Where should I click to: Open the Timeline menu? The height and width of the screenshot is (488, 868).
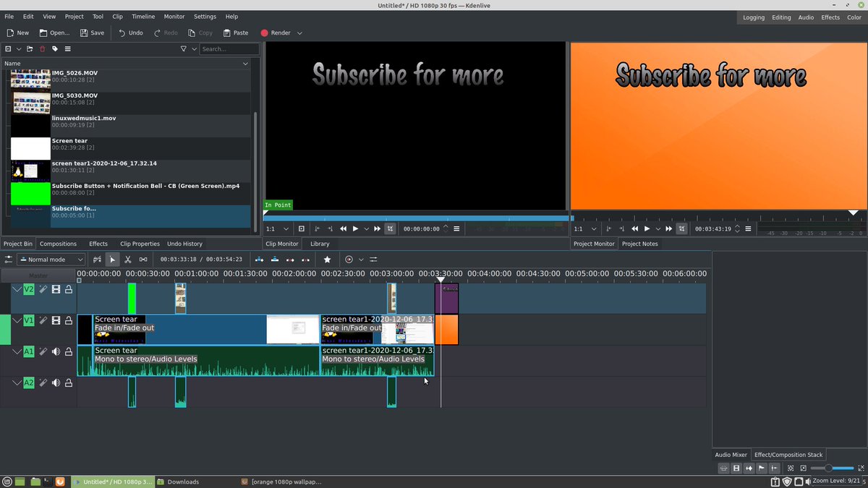142,16
